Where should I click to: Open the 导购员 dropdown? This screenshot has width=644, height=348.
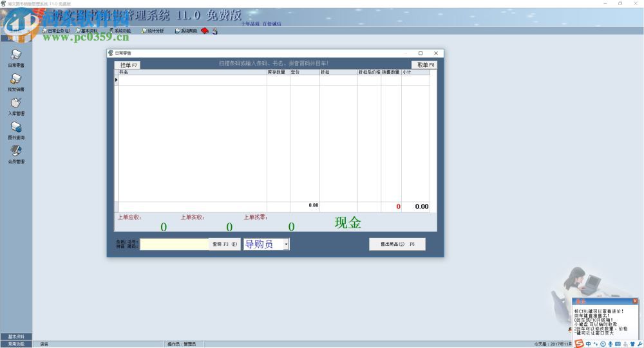click(287, 244)
